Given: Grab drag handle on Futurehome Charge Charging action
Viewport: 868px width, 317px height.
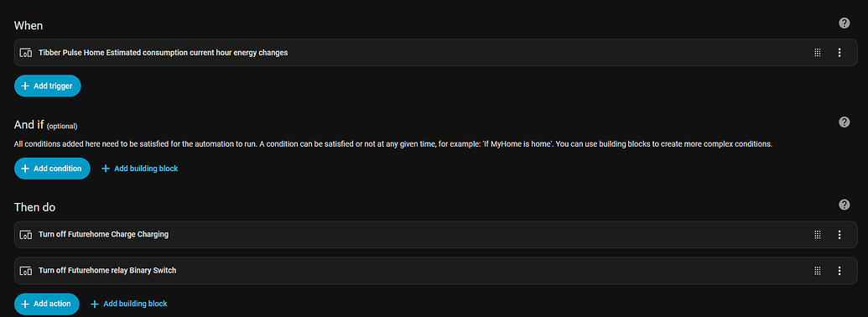Looking at the screenshot, I should click(817, 235).
